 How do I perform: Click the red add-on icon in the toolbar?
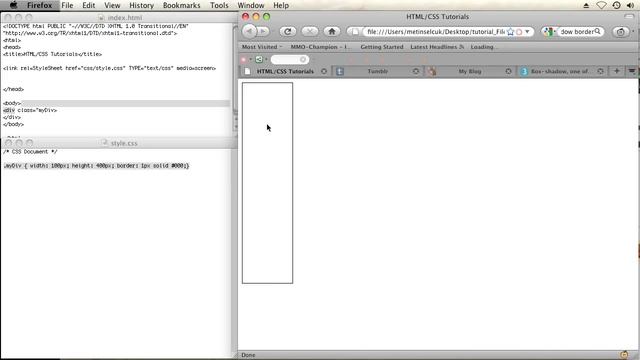coord(244,60)
